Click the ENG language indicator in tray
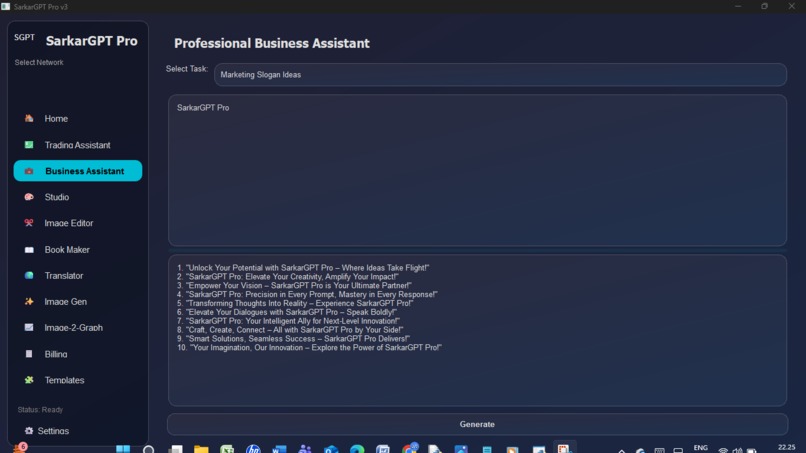 pos(701,448)
